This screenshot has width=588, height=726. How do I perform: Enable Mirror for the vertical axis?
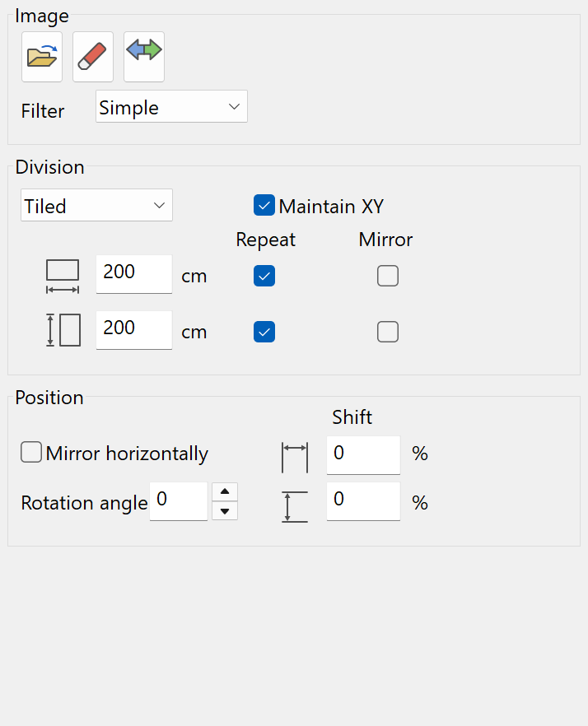point(388,331)
